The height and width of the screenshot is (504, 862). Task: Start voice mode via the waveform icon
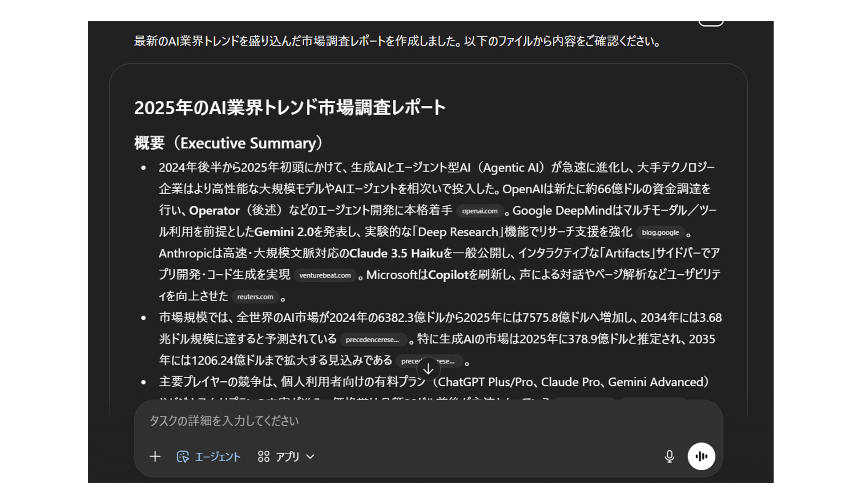[x=701, y=456]
